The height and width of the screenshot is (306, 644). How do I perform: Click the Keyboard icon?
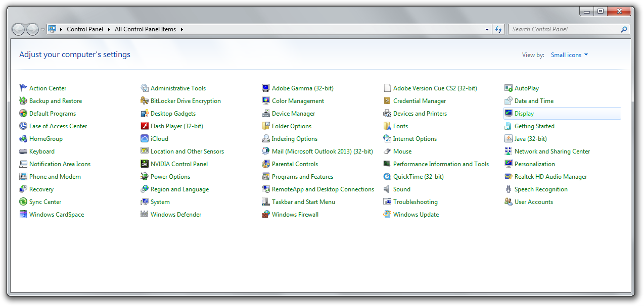click(x=23, y=151)
